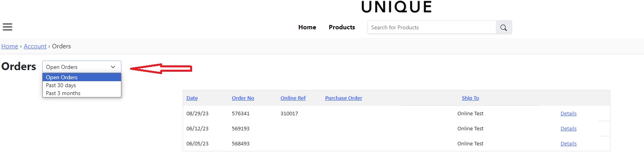Viewport: 644px width, 166px height.
Task: Choose Past 3 months option
Action: (x=63, y=93)
